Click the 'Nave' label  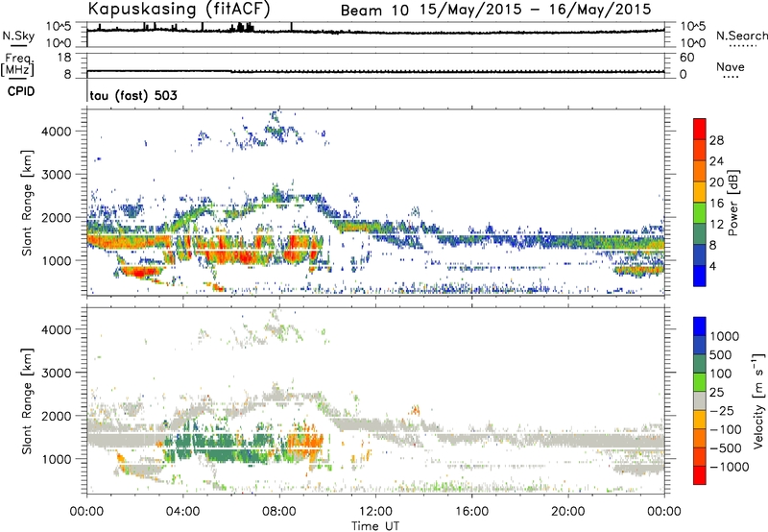coord(731,67)
